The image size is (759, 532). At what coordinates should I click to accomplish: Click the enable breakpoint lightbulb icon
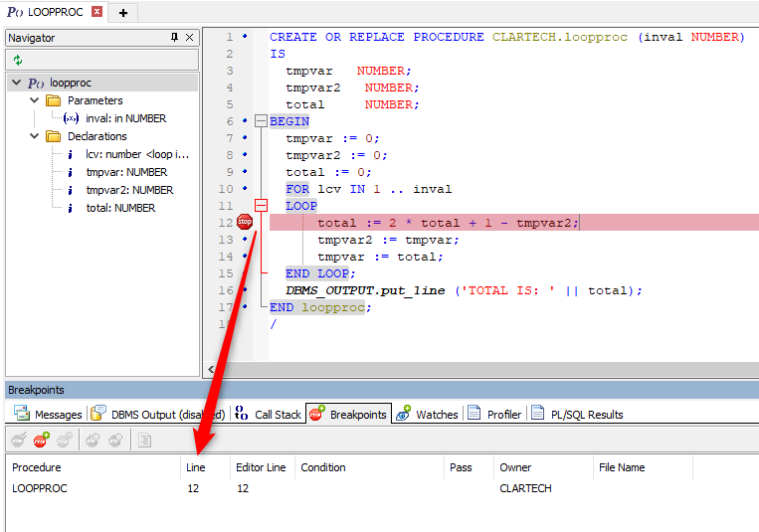pos(93,440)
